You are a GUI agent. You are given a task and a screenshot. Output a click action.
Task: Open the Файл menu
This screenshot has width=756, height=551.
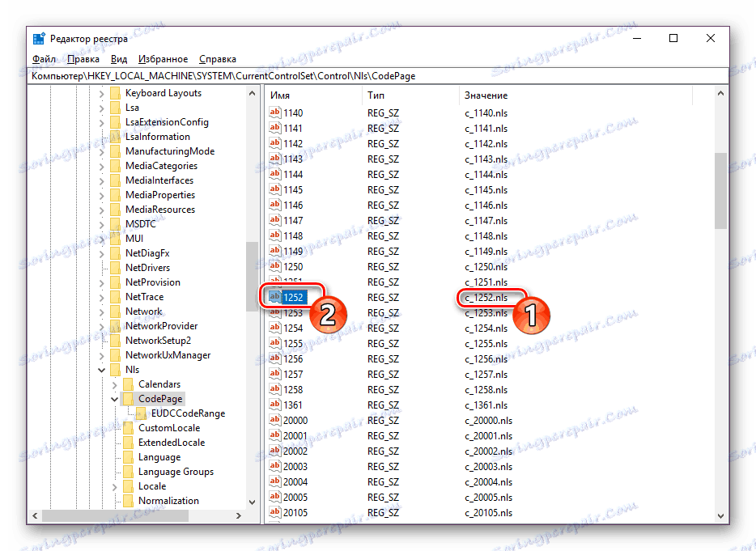(44, 59)
